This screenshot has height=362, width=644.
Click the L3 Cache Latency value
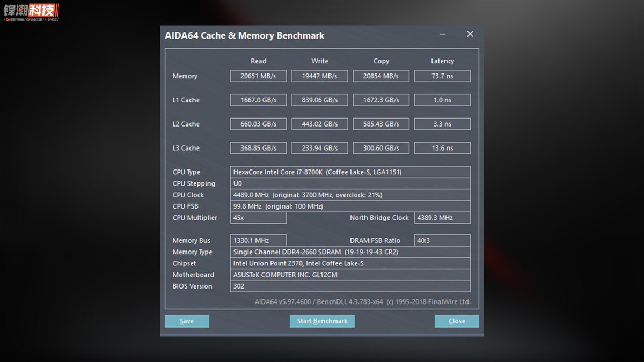point(442,148)
